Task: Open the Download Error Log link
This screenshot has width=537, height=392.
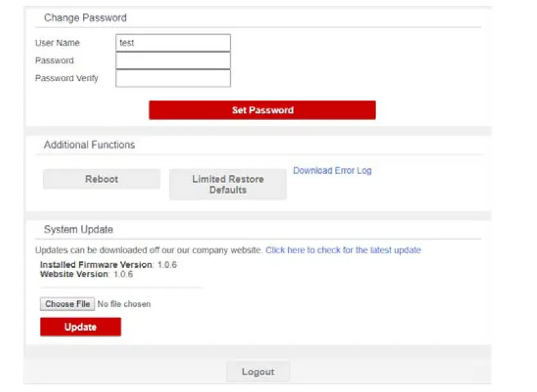Action: click(332, 171)
